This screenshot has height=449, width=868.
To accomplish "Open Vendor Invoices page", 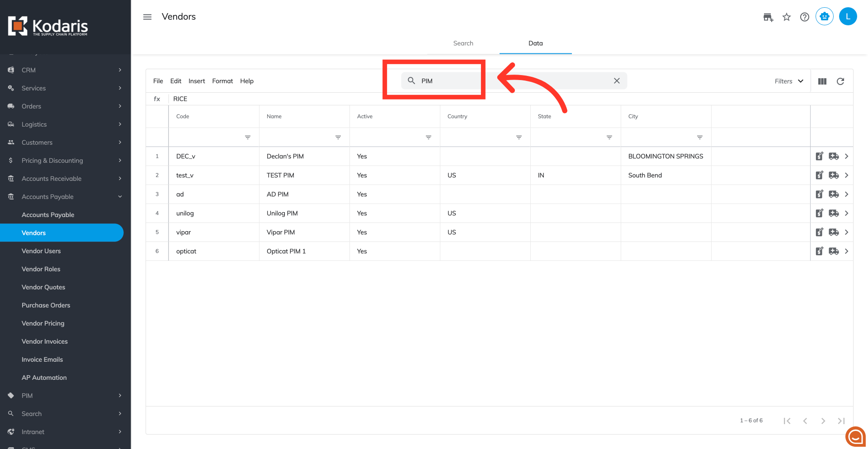I will 45,341.
